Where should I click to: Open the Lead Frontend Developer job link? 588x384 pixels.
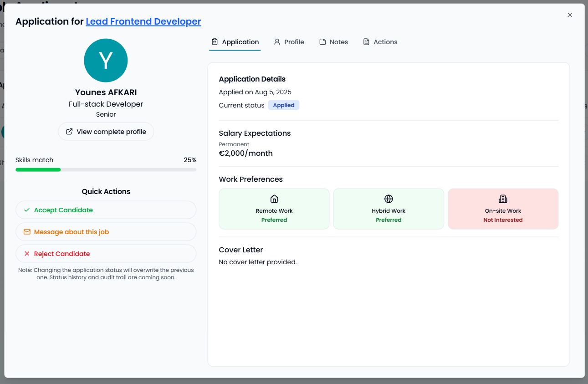(x=143, y=21)
